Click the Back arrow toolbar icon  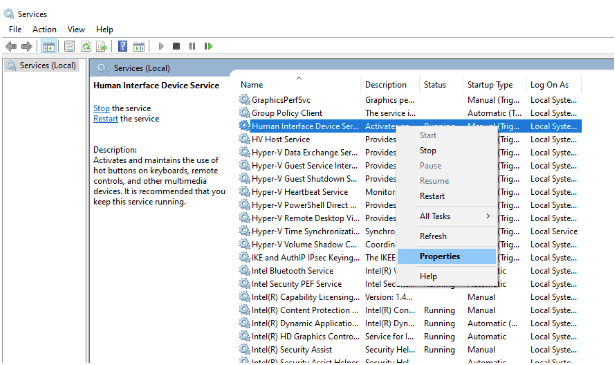point(11,47)
